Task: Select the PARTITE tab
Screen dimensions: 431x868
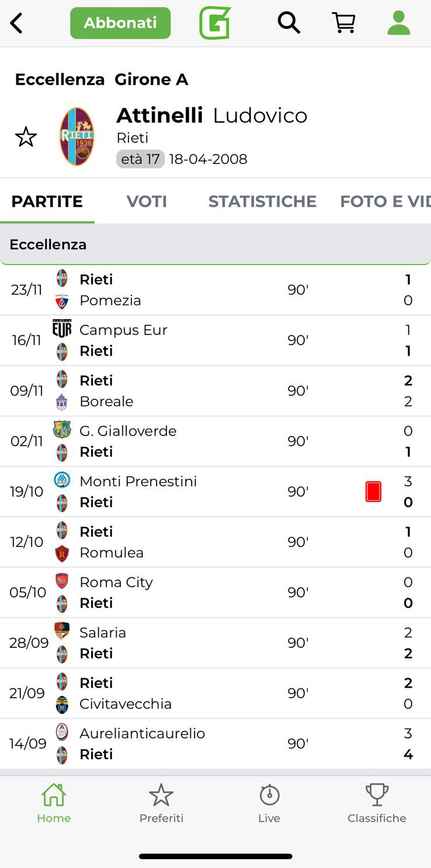Action: tap(47, 201)
